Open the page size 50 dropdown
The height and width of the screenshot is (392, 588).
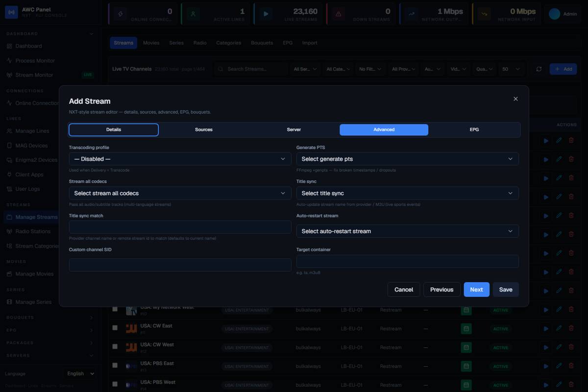coord(511,69)
